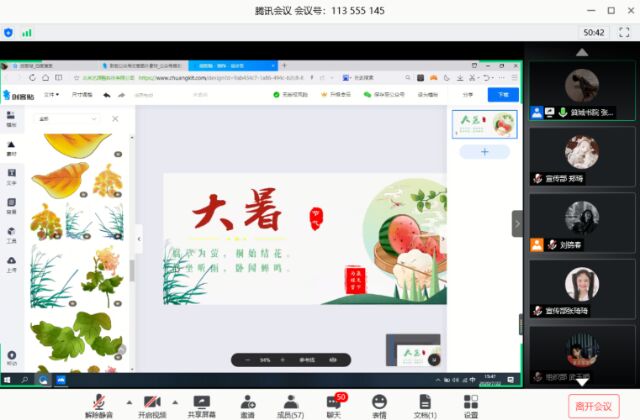Image resolution: width=640 pixels, height=420 pixels.
Task: Select page 1 thumbnail in pages panel
Action: [484, 124]
